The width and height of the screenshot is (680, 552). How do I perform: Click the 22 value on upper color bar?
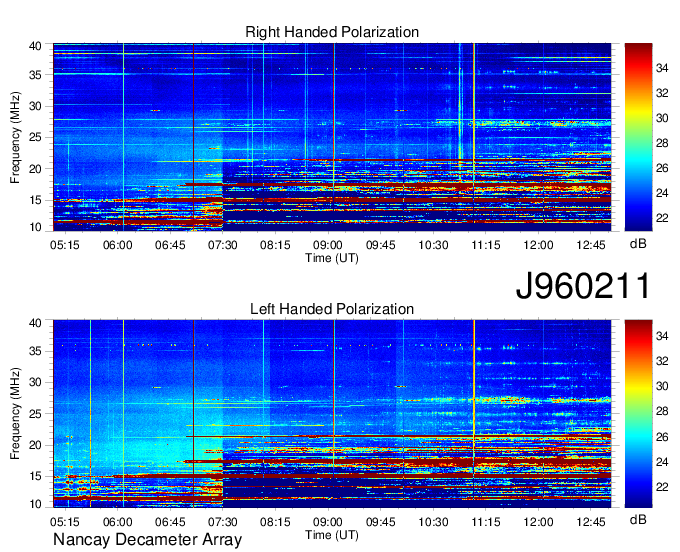(x=662, y=218)
